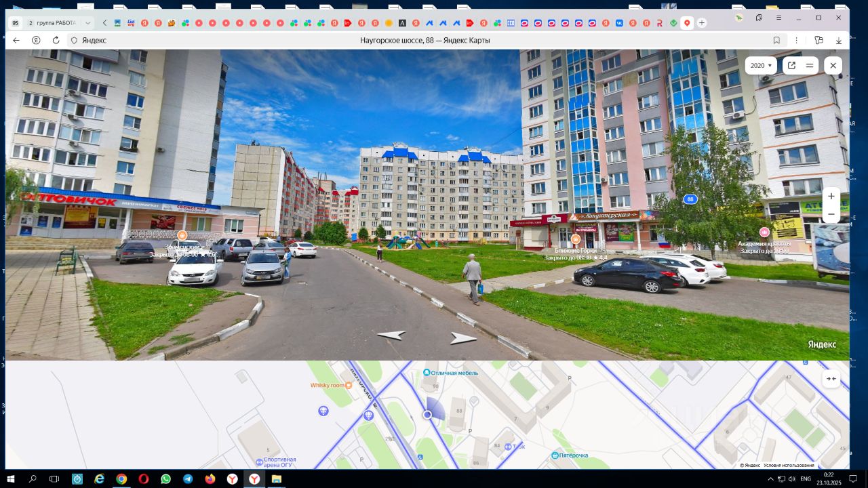Open the browser downloads panel
Image resolution: width=868 pixels, height=488 pixels.
coord(839,41)
